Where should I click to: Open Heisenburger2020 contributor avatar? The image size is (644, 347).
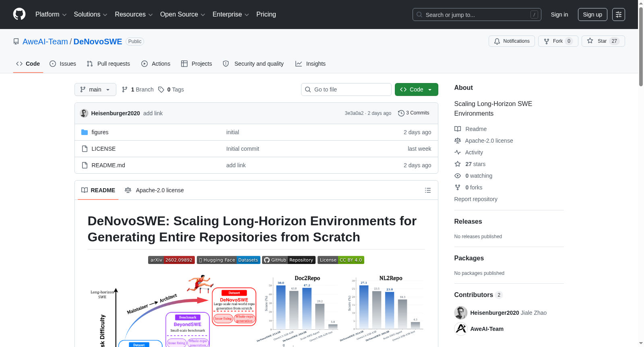pos(461,313)
